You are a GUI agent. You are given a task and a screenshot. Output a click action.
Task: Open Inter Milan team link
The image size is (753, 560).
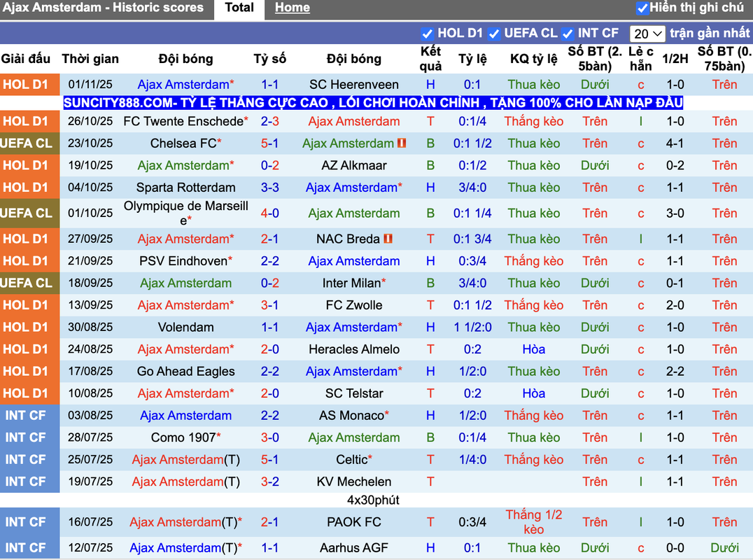(x=351, y=283)
